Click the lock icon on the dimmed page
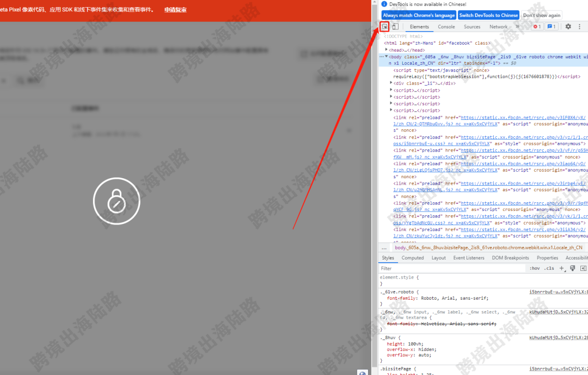 (117, 201)
